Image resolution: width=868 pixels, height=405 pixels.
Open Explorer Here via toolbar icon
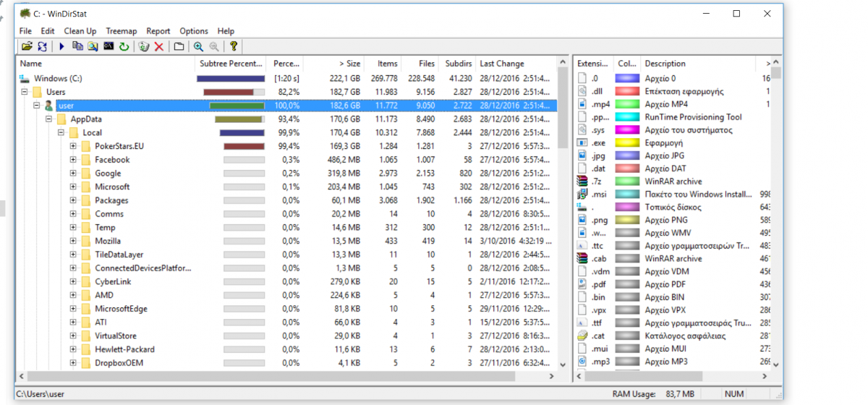click(x=93, y=47)
